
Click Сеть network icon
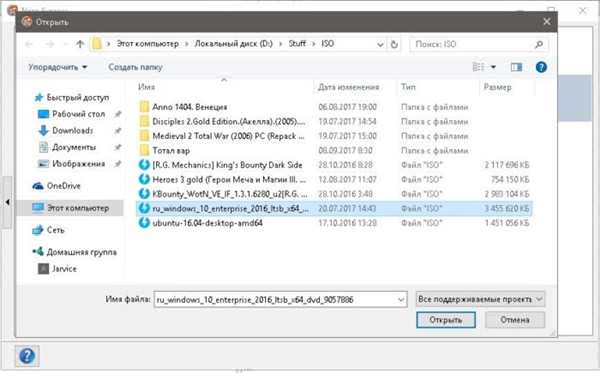38,230
